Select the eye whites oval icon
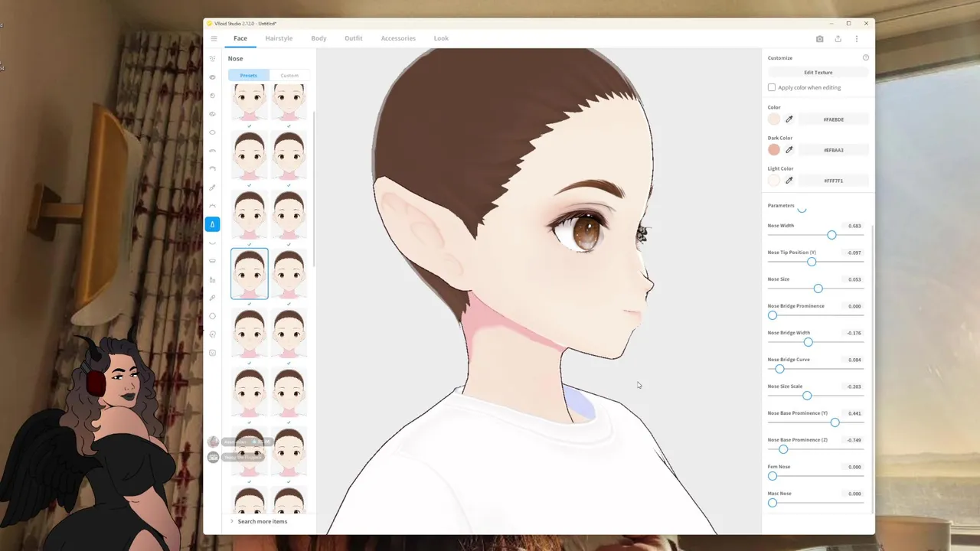The width and height of the screenshot is (980, 551). 213,132
